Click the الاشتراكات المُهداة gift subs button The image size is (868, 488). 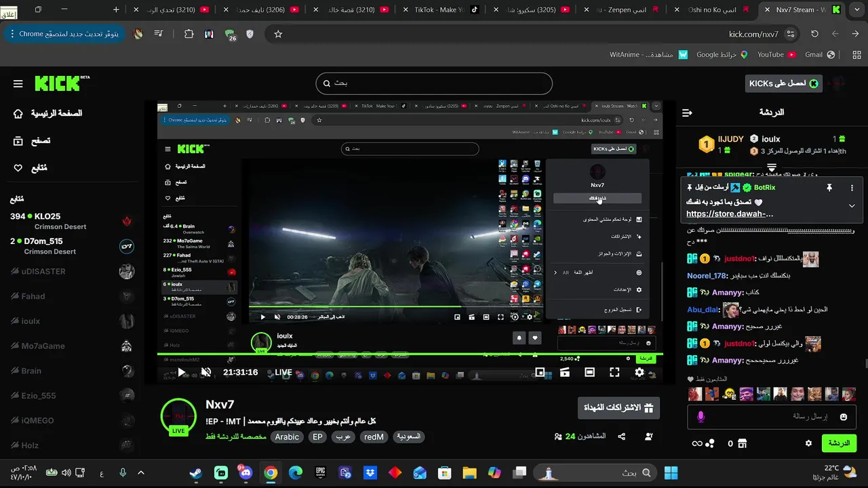tap(618, 408)
